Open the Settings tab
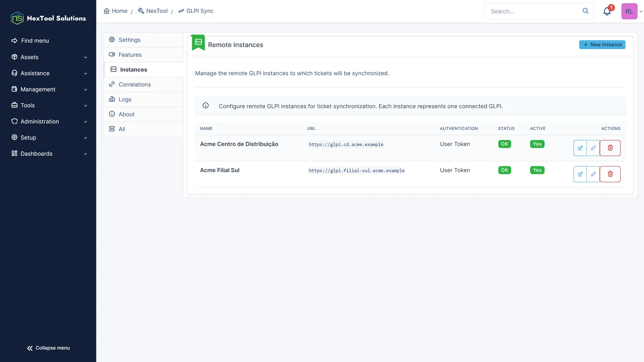Screen dimensions: 644x362 pos(143,40)
